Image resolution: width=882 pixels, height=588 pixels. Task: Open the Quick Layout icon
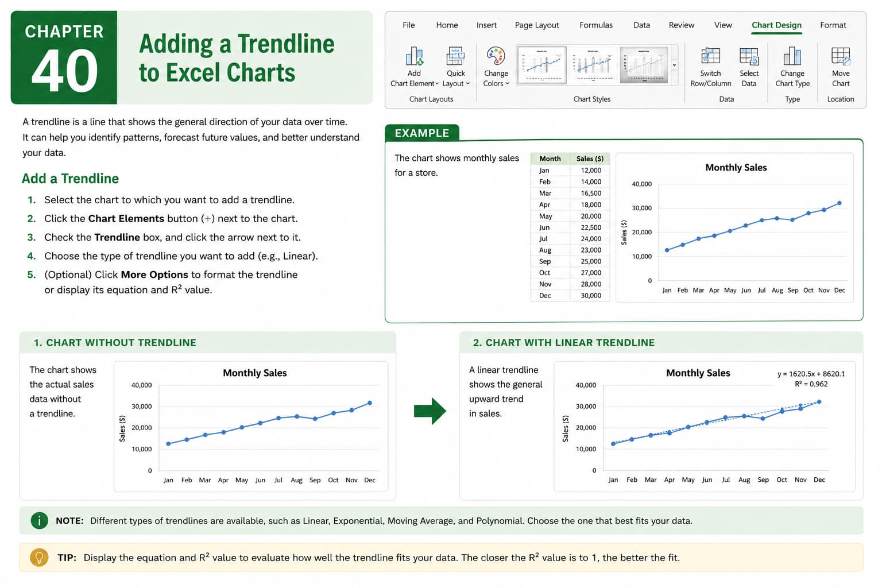tap(456, 56)
